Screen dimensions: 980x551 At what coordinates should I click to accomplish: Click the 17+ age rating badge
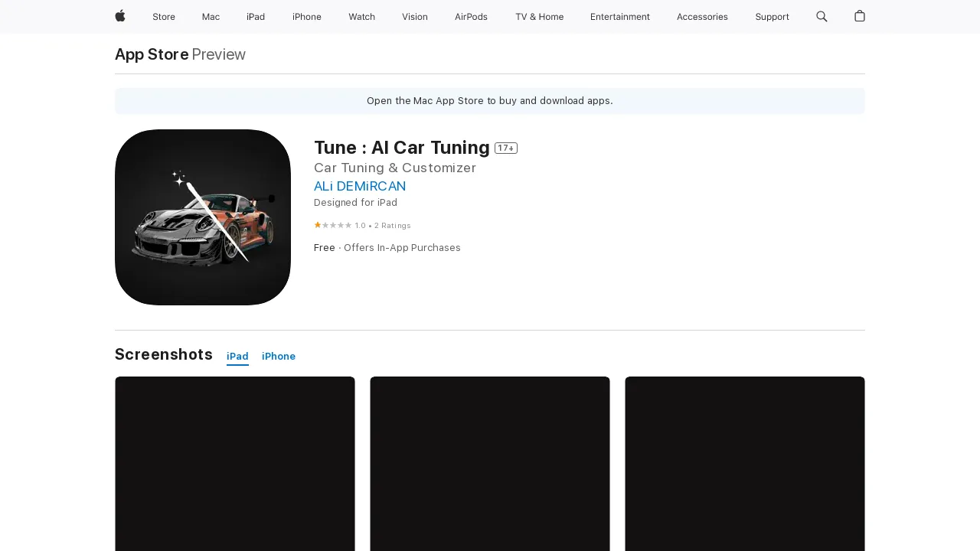coord(506,148)
